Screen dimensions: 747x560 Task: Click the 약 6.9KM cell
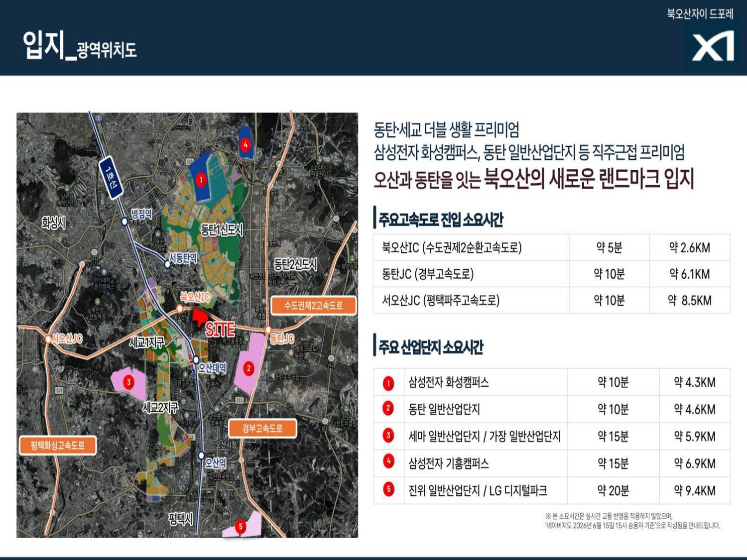695,463
